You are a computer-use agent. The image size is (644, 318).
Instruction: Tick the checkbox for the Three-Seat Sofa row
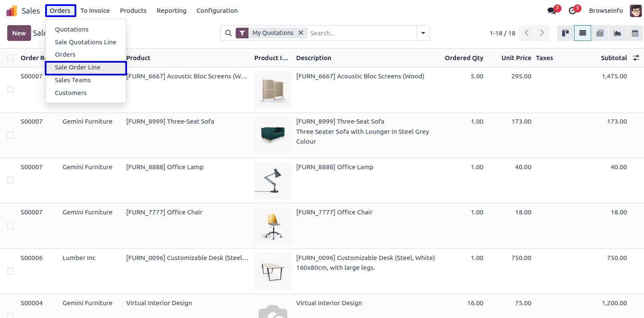click(x=10, y=135)
